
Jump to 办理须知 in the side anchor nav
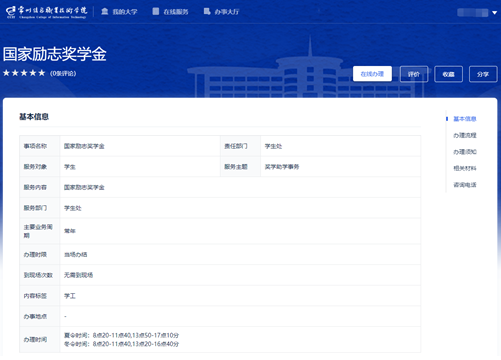(465, 152)
